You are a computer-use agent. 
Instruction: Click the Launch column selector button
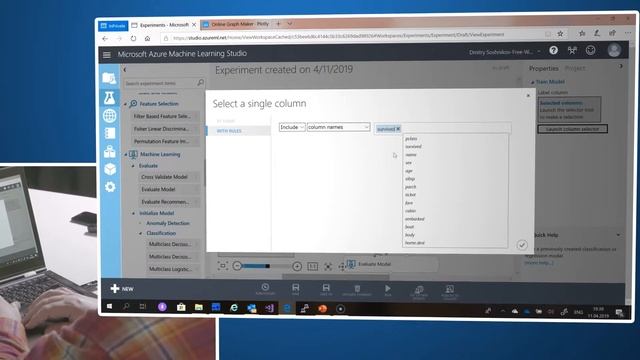tap(573, 129)
